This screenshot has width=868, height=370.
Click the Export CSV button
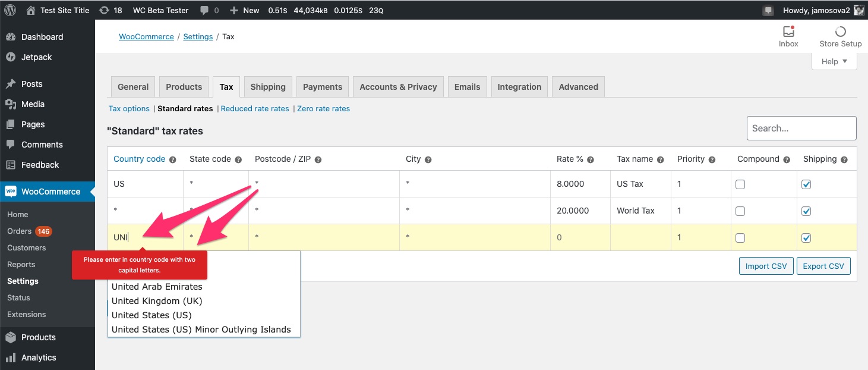point(823,266)
